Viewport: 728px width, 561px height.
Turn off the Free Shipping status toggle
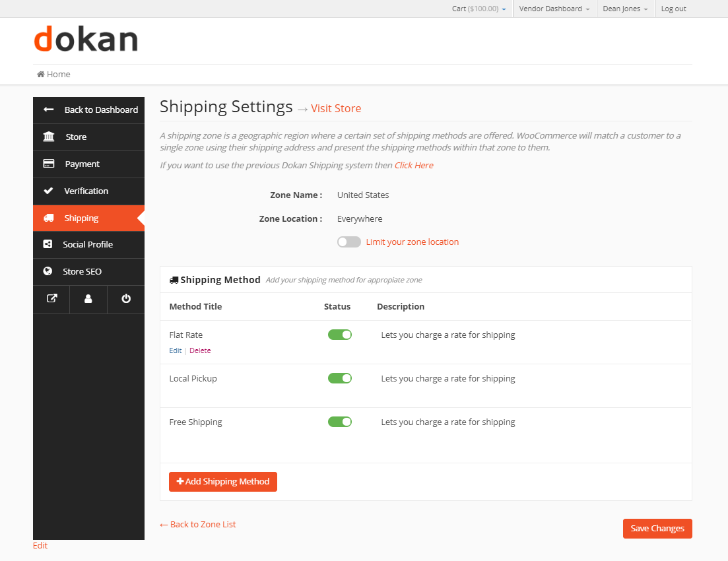340,422
